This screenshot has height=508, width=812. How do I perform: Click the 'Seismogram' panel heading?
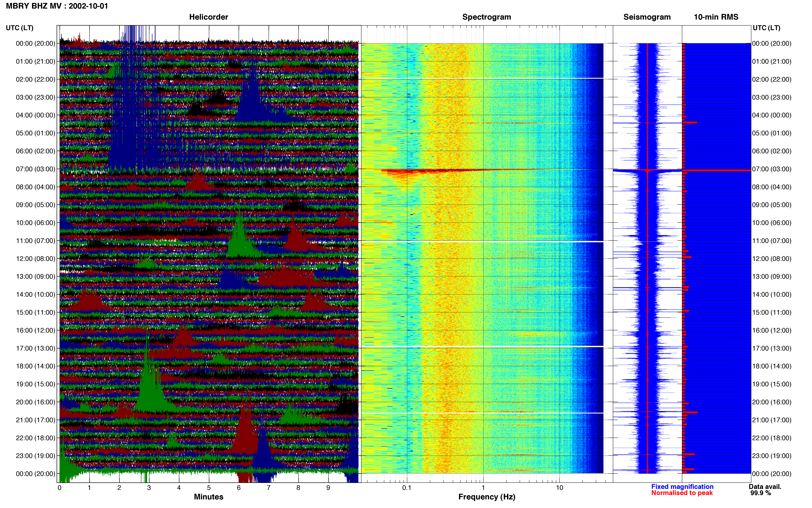(x=647, y=17)
